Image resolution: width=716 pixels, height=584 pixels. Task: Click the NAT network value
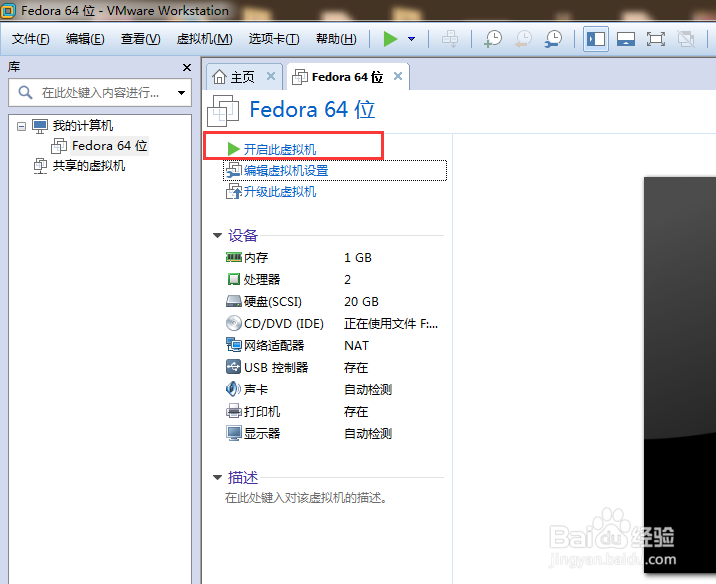357,346
